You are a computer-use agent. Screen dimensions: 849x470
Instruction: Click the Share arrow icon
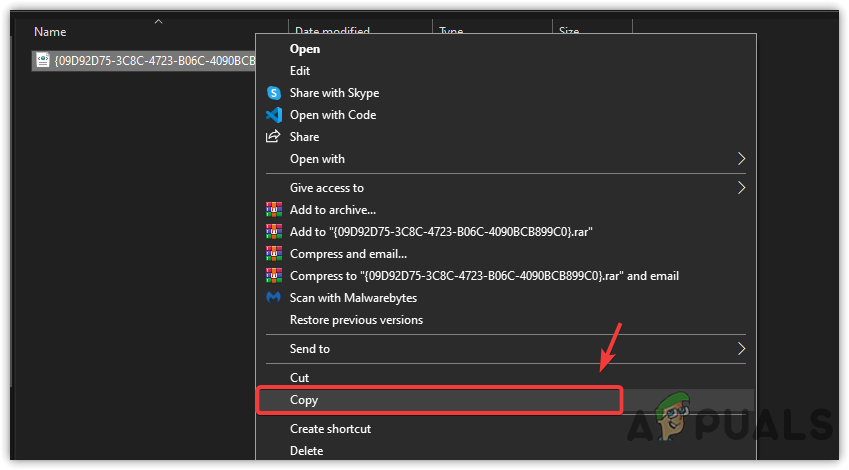coord(273,136)
